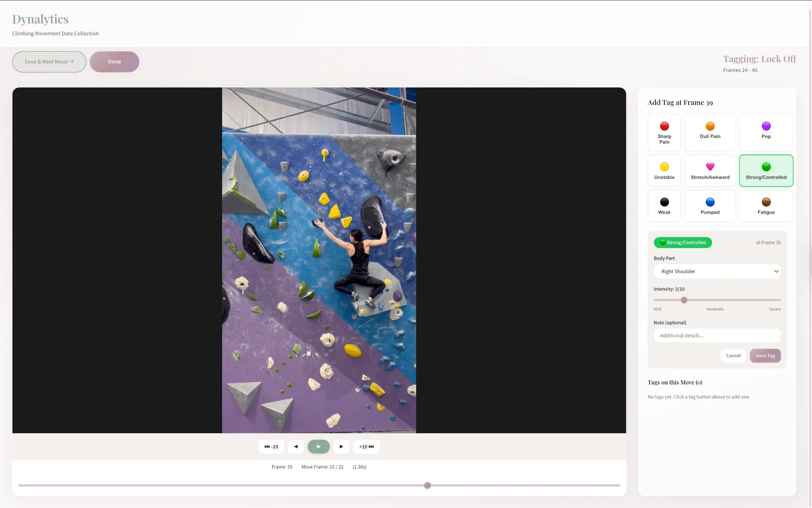This screenshot has width=812, height=508.
Task: Select the Sharp Pain red tag
Action: [x=664, y=132]
